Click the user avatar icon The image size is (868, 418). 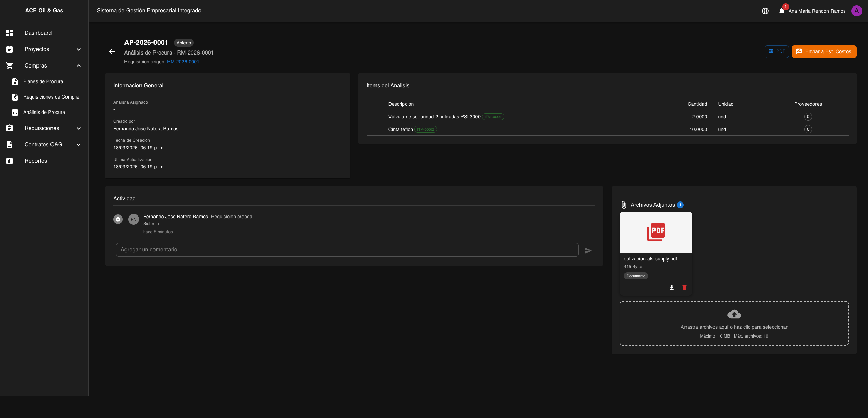click(856, 11)
